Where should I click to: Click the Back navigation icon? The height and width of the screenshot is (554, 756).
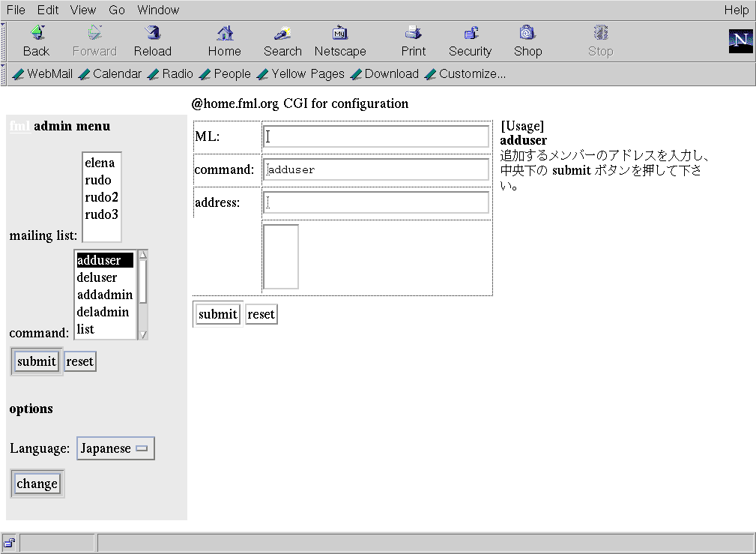click(36, 34)
